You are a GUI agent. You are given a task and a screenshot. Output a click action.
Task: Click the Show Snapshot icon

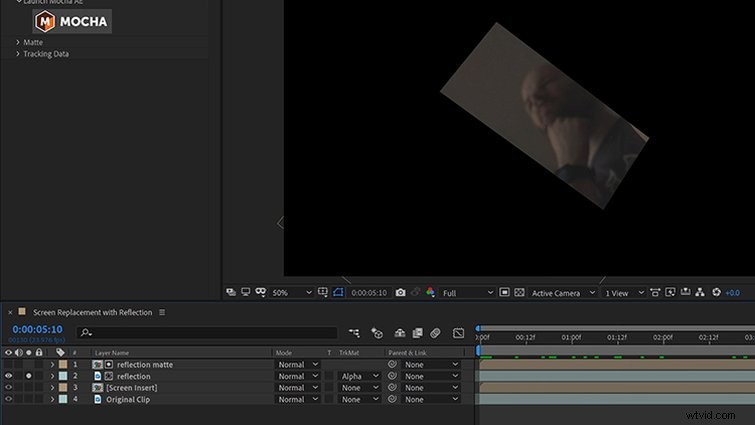(415, 292)
